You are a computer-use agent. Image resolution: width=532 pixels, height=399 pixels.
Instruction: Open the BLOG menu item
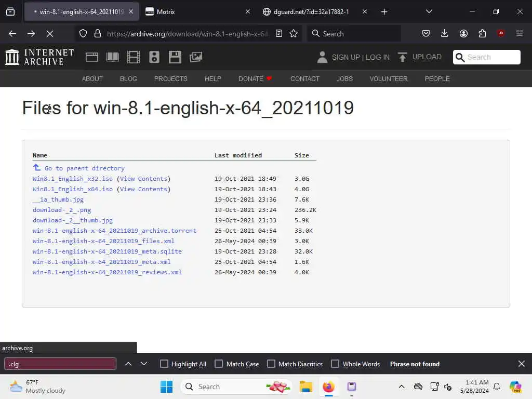click(x=128, y=79)
